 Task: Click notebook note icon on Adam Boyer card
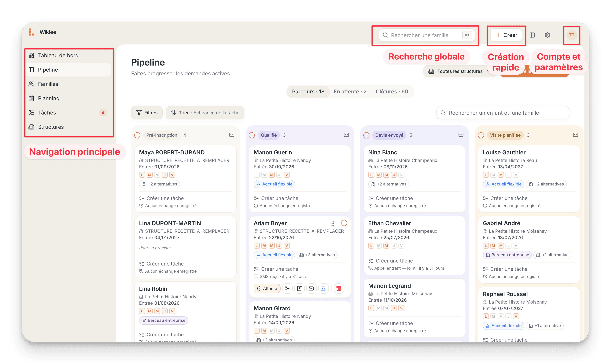click(x=299, y=288)
